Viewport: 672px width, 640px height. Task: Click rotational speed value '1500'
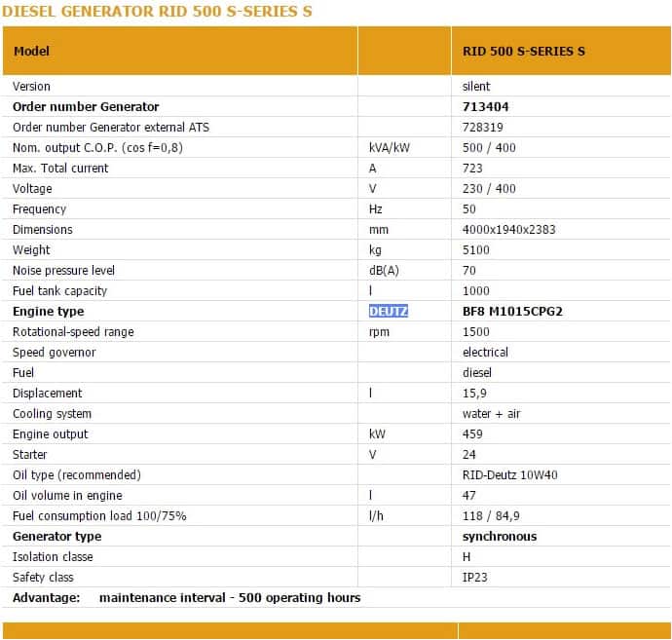point(475,332)
